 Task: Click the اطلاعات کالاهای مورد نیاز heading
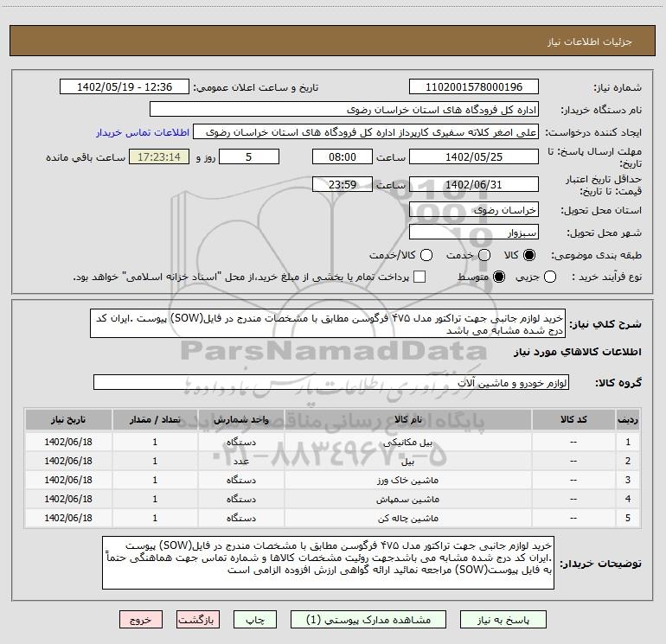pyautogui.click(x=577, y=352)
